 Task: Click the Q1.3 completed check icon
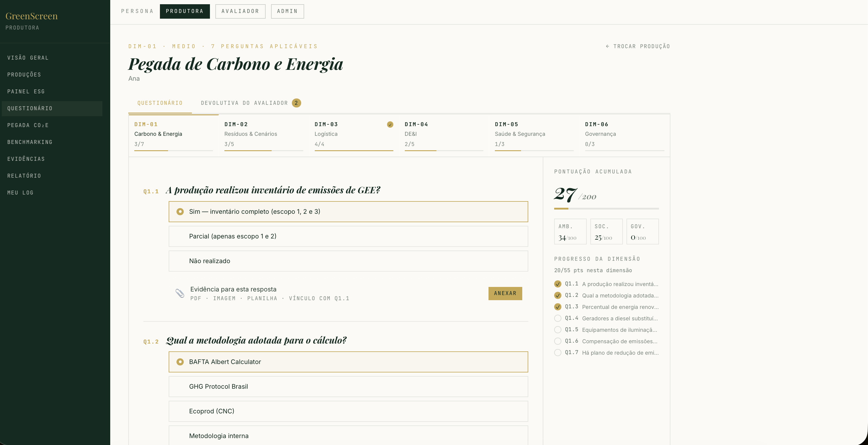[x=558, y=307]
